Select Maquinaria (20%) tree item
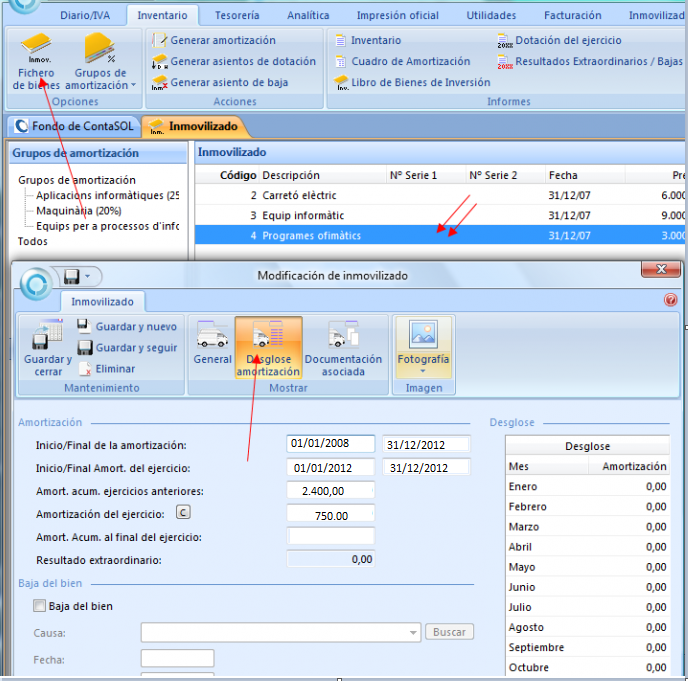Viewport: 688px width, 681px height. (78, 211)
